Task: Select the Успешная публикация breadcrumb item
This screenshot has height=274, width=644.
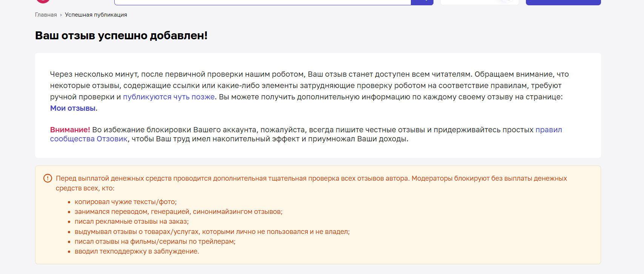Action: click(96, 15)
